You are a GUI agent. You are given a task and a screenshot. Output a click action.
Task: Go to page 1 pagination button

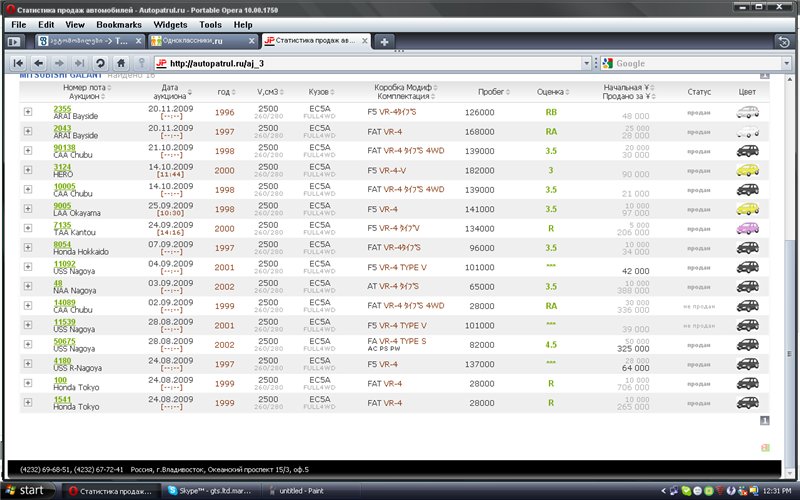pos(764,420)
